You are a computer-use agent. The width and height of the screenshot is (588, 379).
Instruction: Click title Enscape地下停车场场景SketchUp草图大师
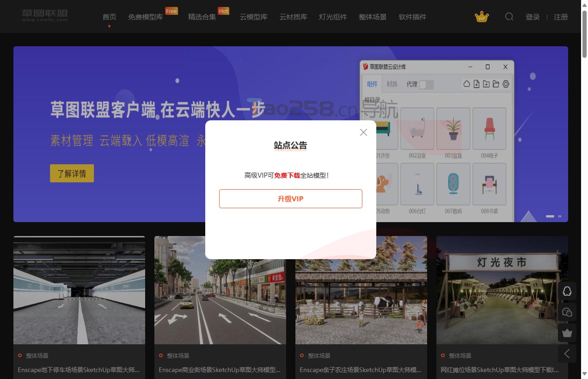click(79, 370)
